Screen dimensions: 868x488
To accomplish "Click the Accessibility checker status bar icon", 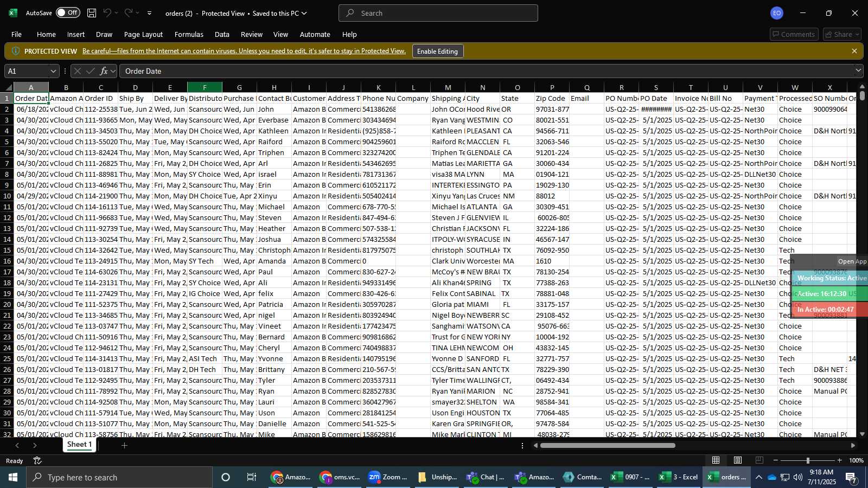I will pyautogui.click(x=37, y=460).
